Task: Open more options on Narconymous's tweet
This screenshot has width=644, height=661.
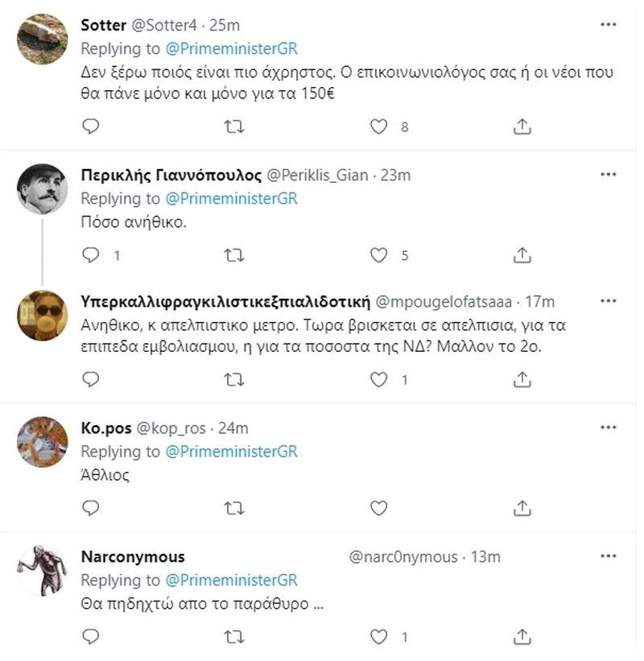Action: [x=609, y=556]
